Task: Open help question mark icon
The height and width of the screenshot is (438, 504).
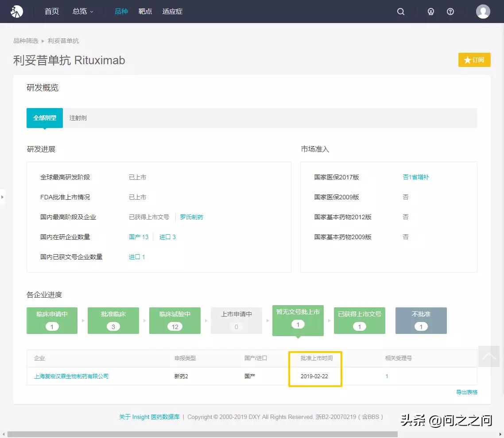Action: (450, 12)
